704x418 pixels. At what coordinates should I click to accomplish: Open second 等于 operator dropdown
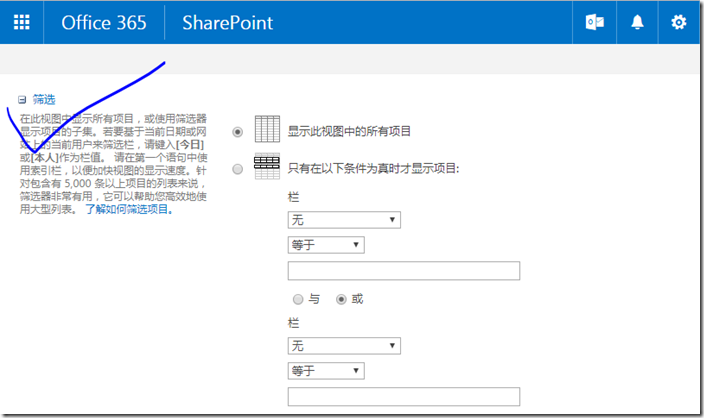coord(326,371)
